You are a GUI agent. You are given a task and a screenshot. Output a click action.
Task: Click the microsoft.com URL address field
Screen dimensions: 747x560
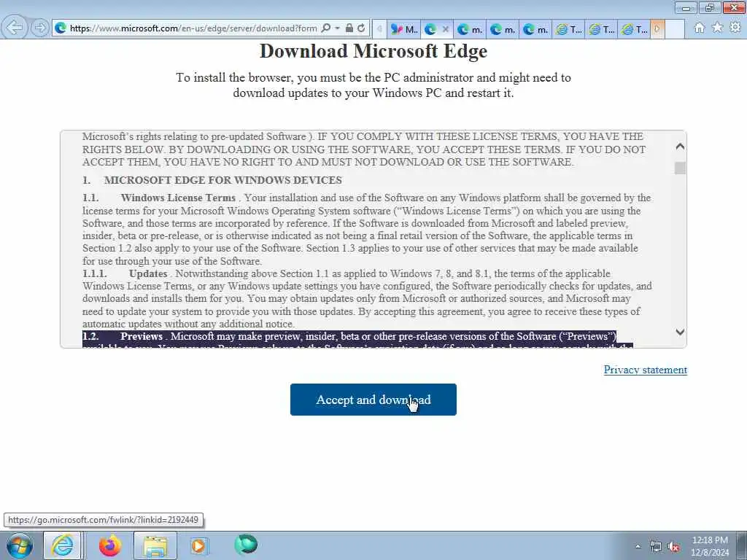pyautogui.click(x=193, y=28)
